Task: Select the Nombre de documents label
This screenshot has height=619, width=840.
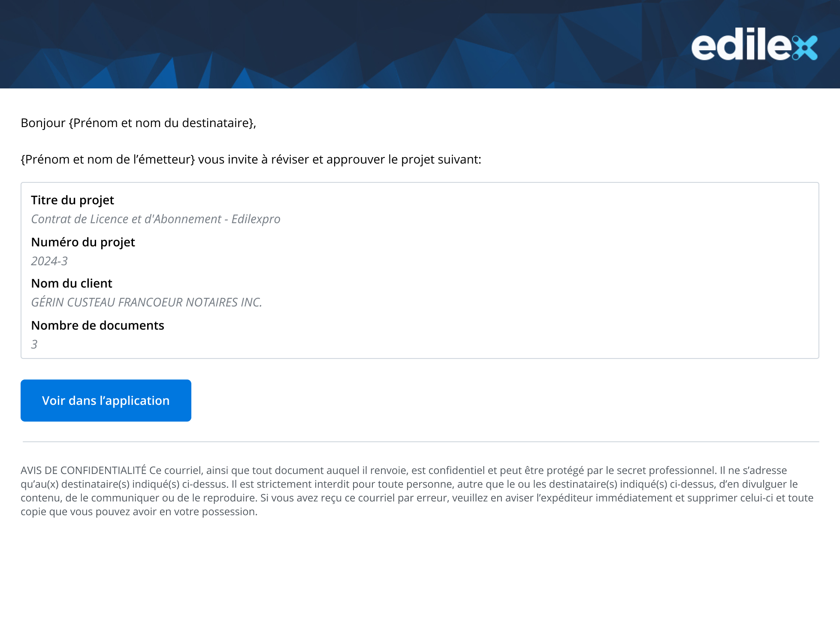Action: point(97,325)
